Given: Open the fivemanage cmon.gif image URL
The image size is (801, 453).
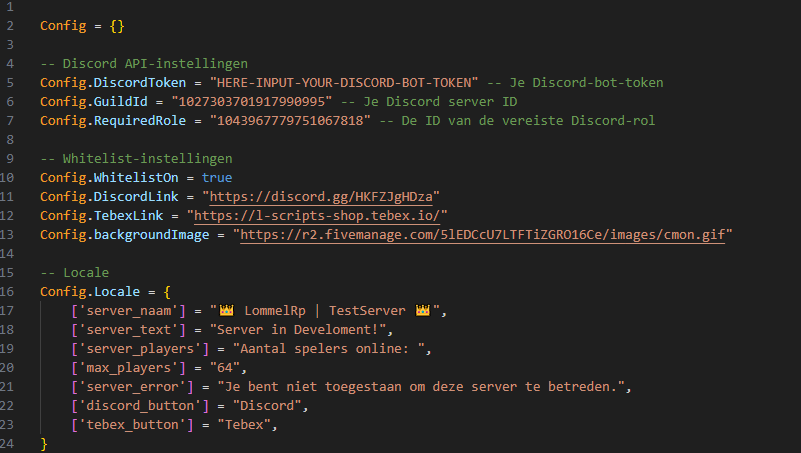Looking at the screenshot, I should coord(482,234).
